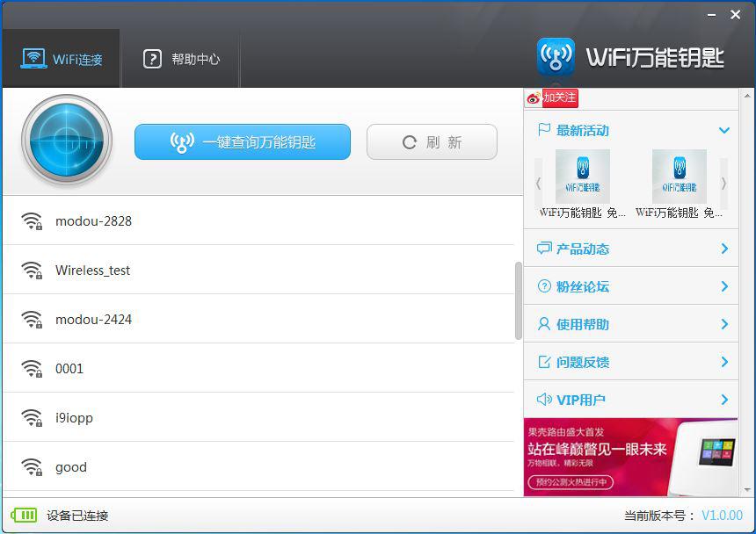Show previous activity with left arrow

tap(538, 183)
